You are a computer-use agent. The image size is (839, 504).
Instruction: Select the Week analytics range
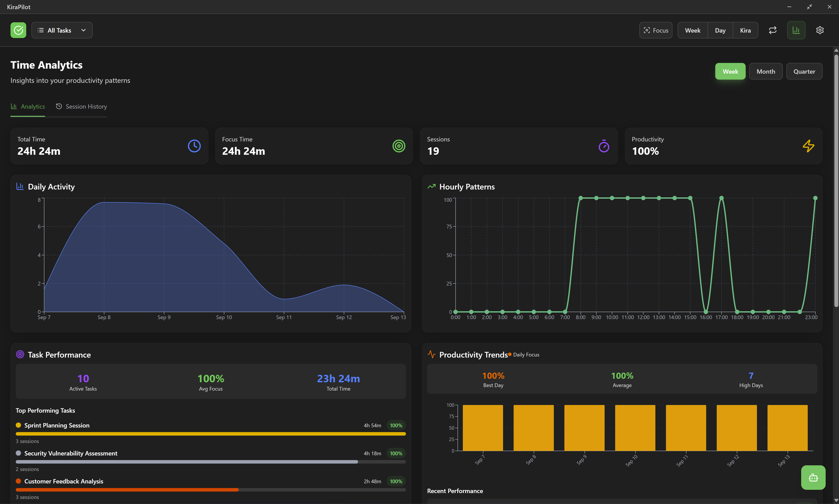pyautogui.click(x=730, y=71)
